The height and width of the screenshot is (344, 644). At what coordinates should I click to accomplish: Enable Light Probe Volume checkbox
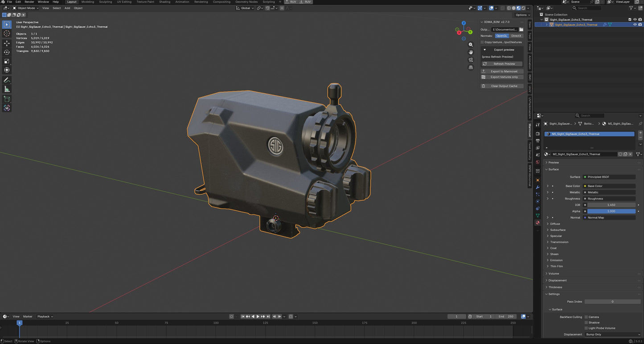pyautogui.click(x=587, y=328)
